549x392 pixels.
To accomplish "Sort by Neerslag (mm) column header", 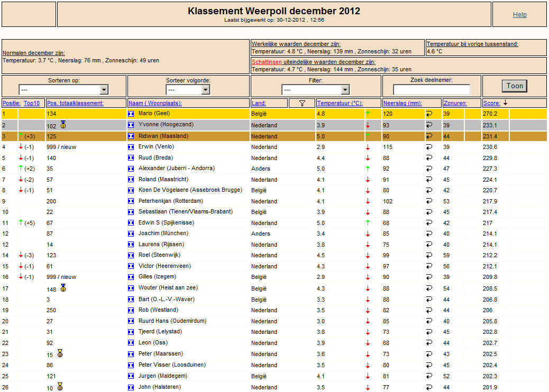I will 402,103.
